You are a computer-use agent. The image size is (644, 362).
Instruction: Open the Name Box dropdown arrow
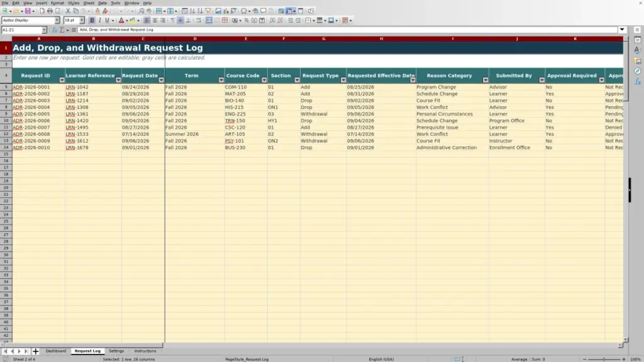point(44,30)
